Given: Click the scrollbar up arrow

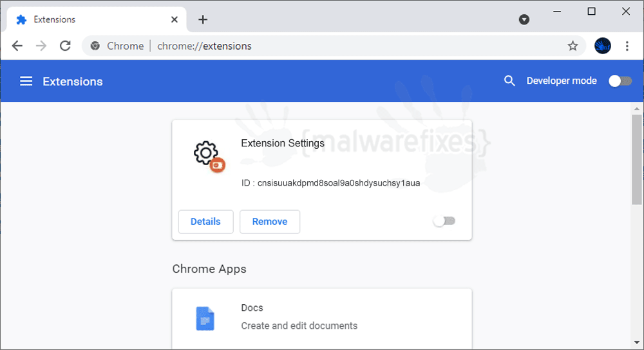Looking at the screenshot, I should 637,108.
